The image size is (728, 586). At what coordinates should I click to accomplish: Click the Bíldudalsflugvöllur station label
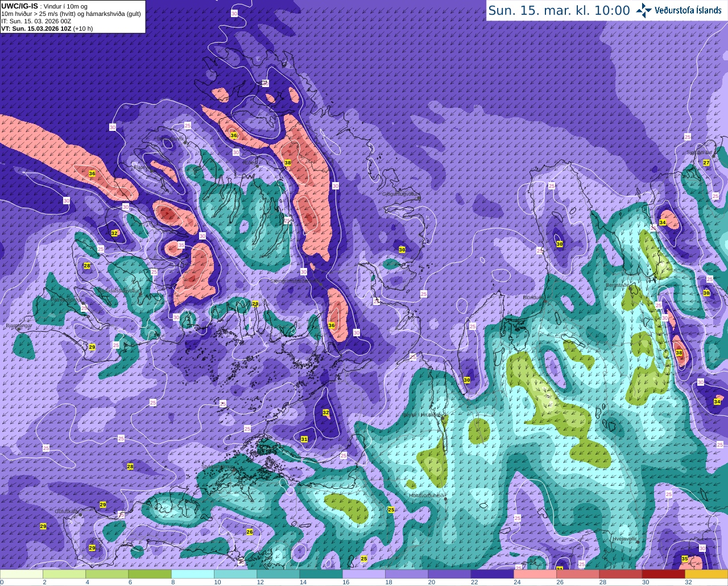point(118,290)
